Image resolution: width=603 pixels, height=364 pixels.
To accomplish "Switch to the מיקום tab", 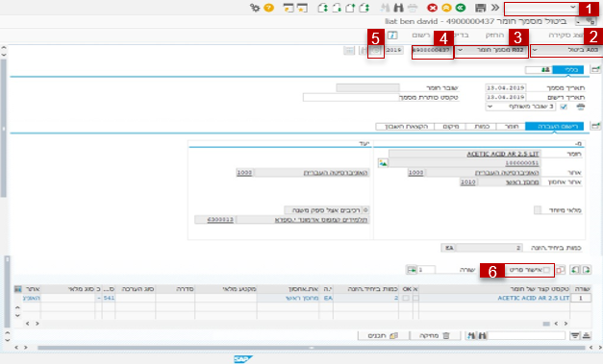I will coord(450,127).
